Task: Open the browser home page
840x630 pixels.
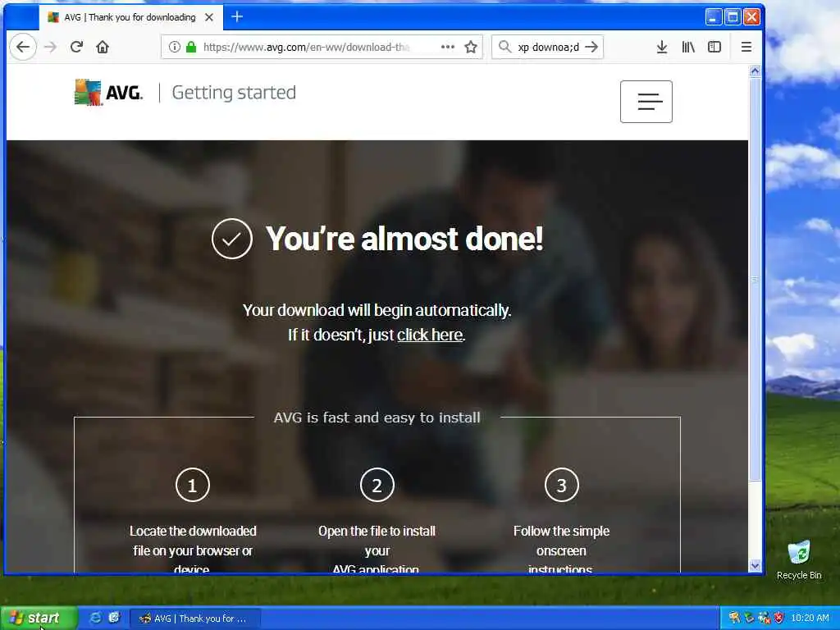Action: [x=103, y=47]
